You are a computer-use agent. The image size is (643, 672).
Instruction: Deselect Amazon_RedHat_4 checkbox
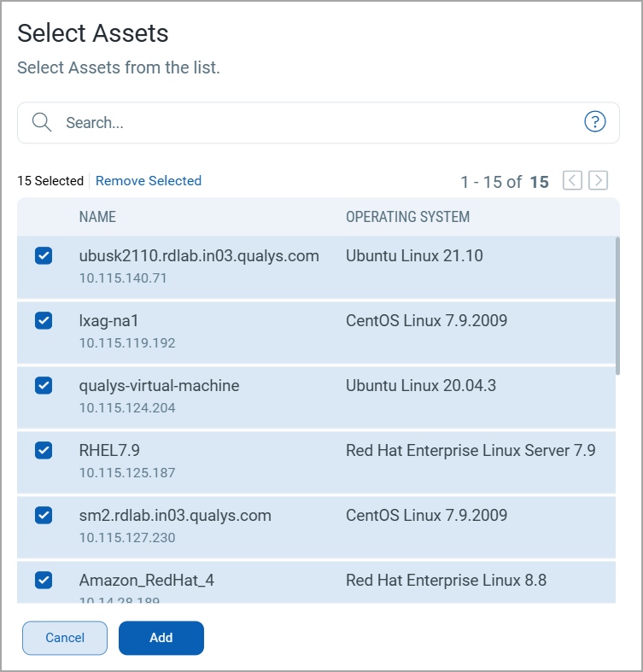pos(44,581)
